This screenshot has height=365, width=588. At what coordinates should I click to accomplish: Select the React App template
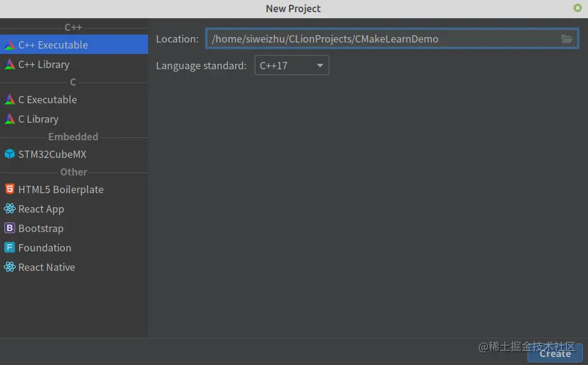pyautogui.click(x=74, y=209)
